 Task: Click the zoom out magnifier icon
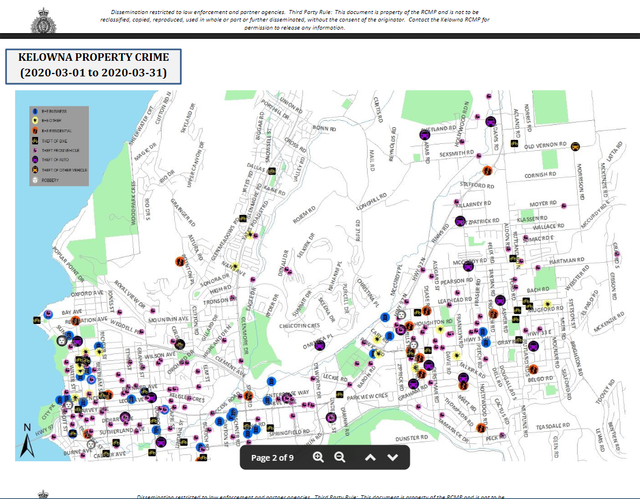tap(340, 457)
